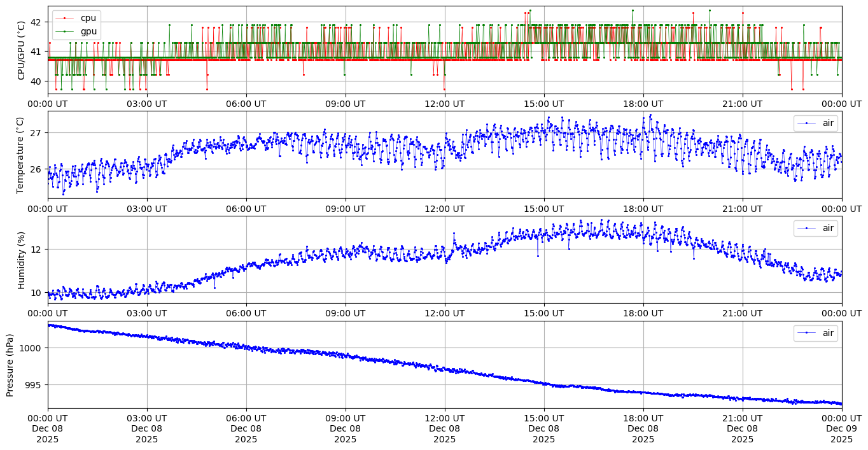The image size is (868, 450).
Task: Click the "27" tick on the Temperature axis
Action: [36, 133]
